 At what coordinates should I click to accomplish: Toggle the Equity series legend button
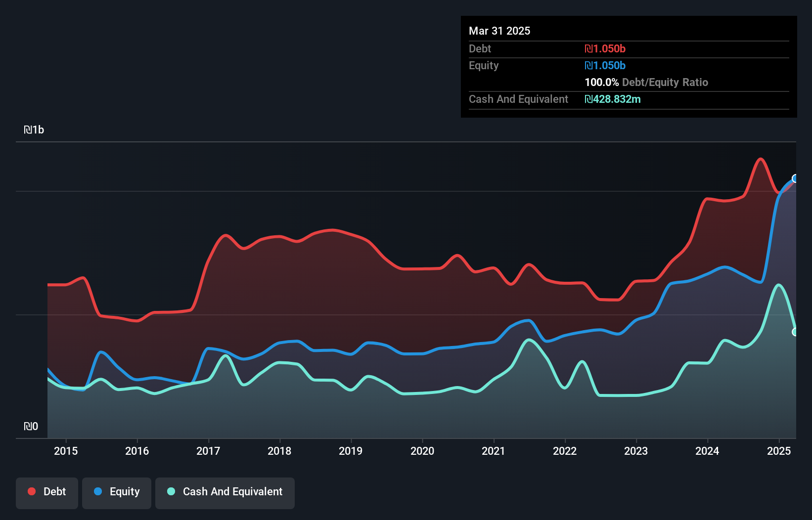[x=117, y=493]
